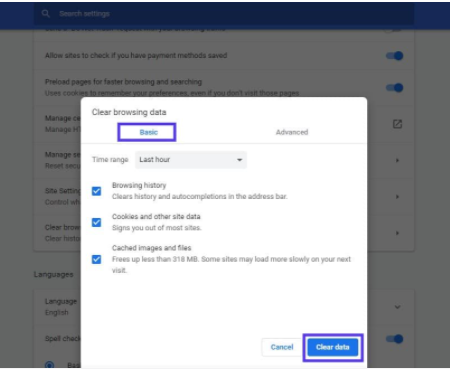Click 'Allow sites to check' payment methods text
450x369 pixels.
click(x=136, y=55)
